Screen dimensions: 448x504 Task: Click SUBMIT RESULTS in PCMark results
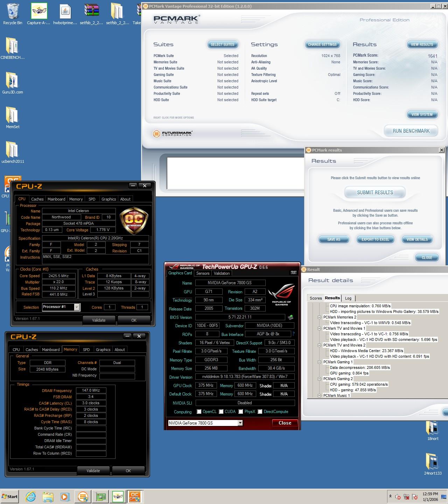pyautogui.click(x=375, y=192)
